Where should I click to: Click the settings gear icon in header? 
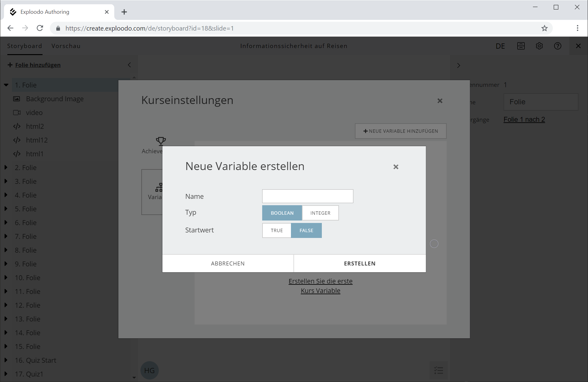click(539, 46)
